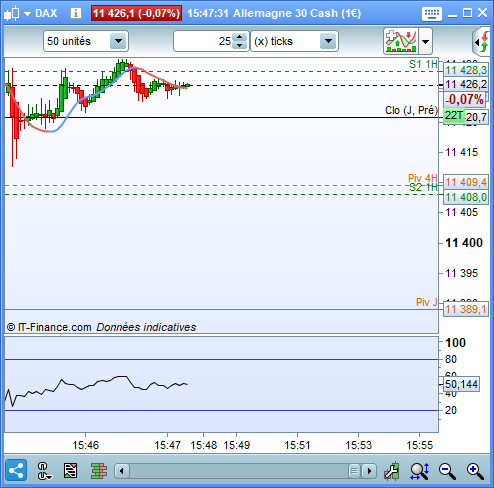Expand the indicators dropdown arrow
The width and height of the screenshot is (494, 488).
425,41
